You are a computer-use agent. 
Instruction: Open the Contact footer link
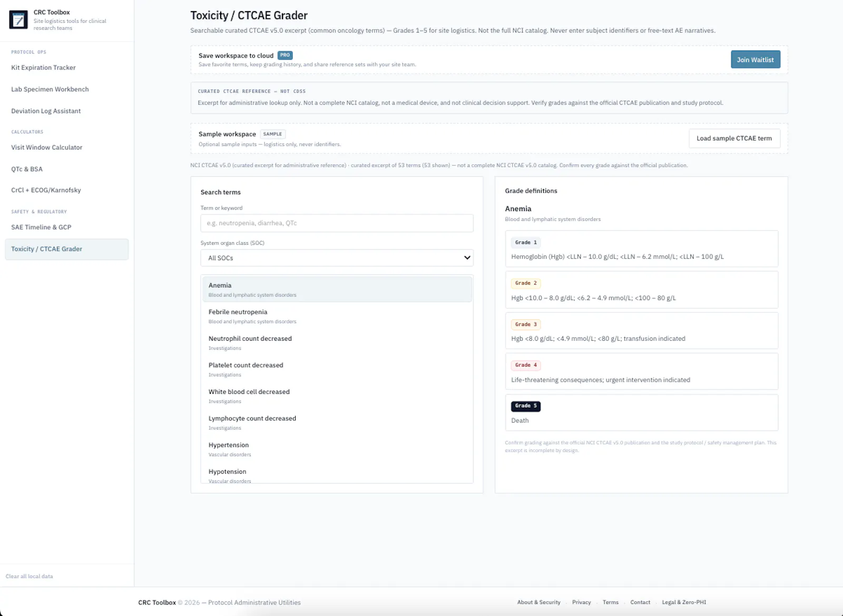(640, 602)
